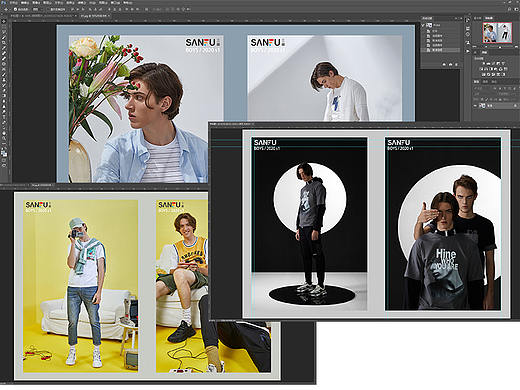520x390 pixels.
Task: Add a Black & White adjustment
Action: point(491,69)
